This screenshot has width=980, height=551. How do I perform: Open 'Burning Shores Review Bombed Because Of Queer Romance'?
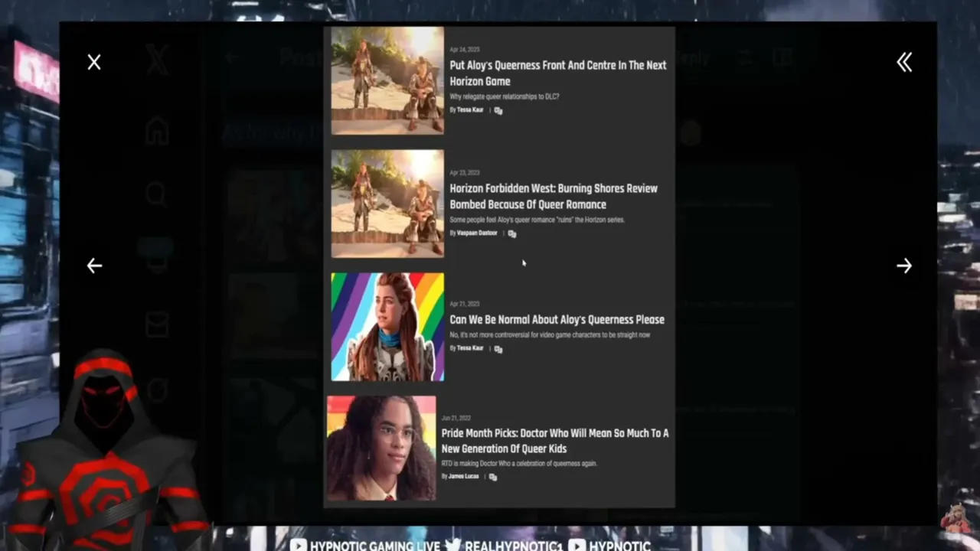pos(554,197)
